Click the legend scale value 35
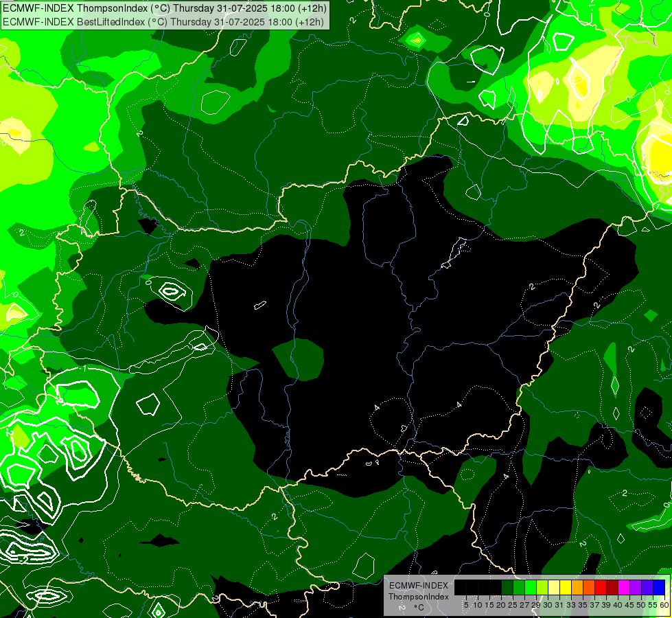Image resolution: width=672 pixels, height=618 pixels. [x=583, y=605]
